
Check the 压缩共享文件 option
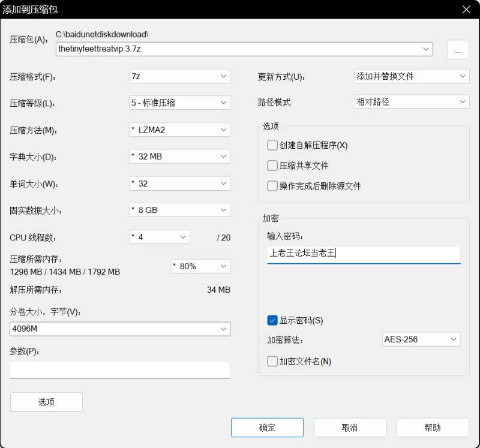tap(272, 166)
